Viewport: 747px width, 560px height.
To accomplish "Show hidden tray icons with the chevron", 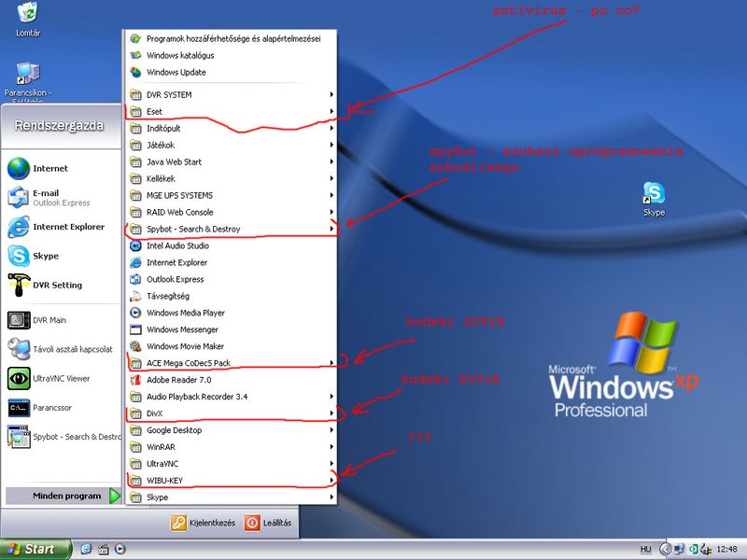I will click(x=666, y=549).
